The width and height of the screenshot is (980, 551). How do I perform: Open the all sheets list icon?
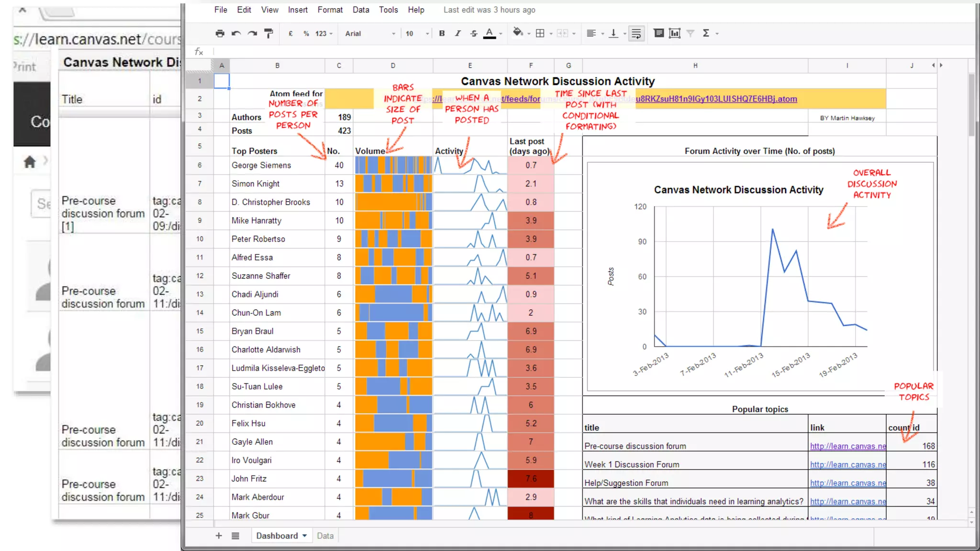point(235,536)
